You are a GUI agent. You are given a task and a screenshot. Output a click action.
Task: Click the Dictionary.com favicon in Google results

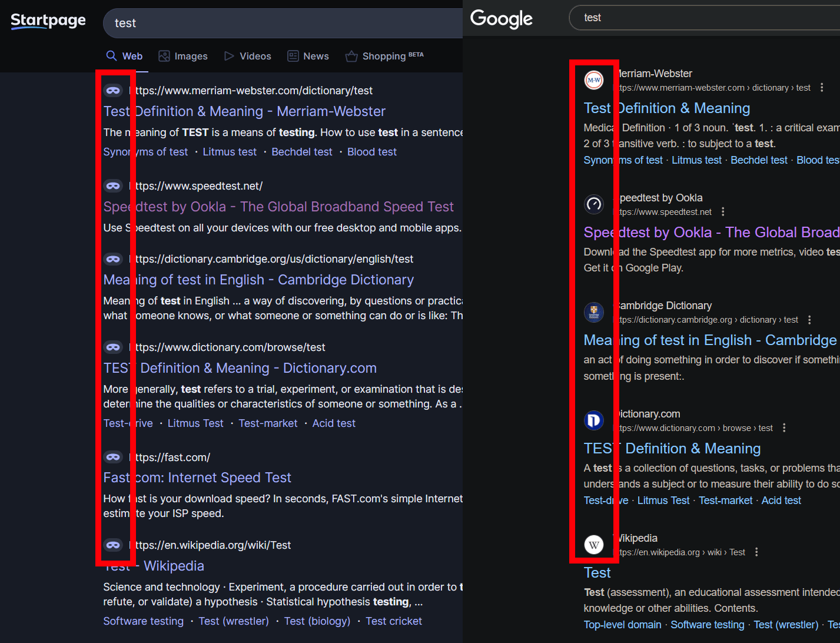(594, 420)
